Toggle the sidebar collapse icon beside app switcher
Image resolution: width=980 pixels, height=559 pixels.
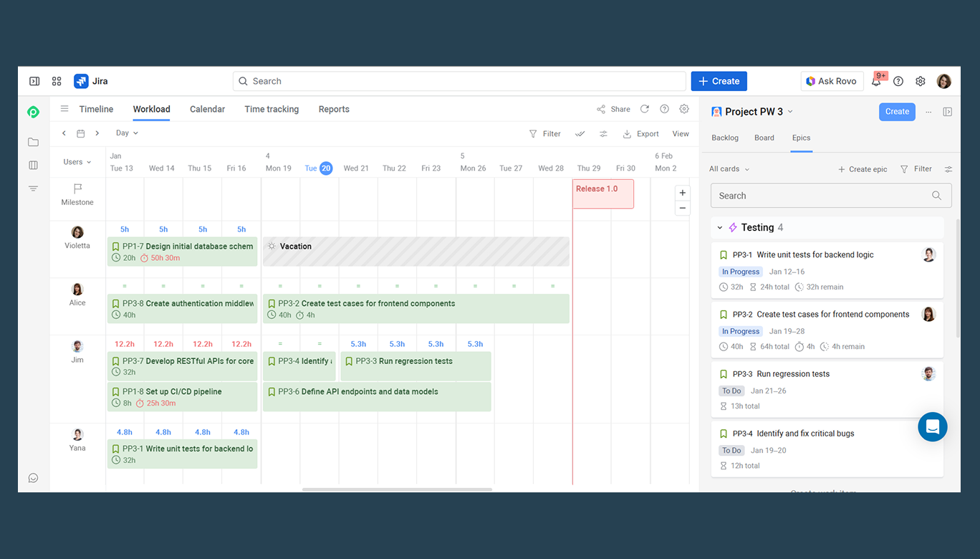point(34,81)
